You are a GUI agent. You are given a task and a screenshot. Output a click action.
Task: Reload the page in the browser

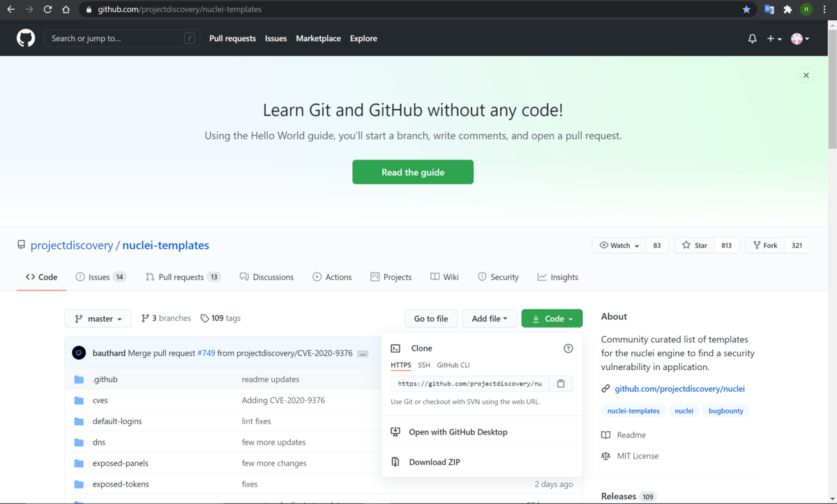[x=47, y=9]
